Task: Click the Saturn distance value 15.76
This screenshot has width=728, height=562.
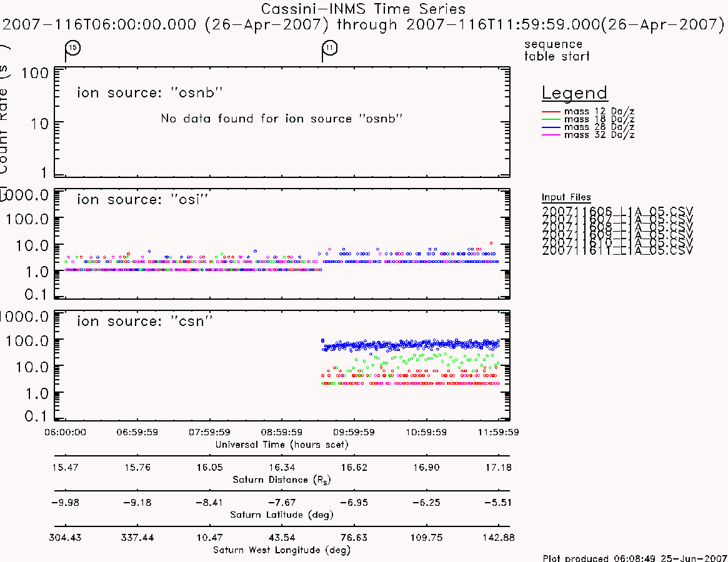Action: [x=137, y=467]
